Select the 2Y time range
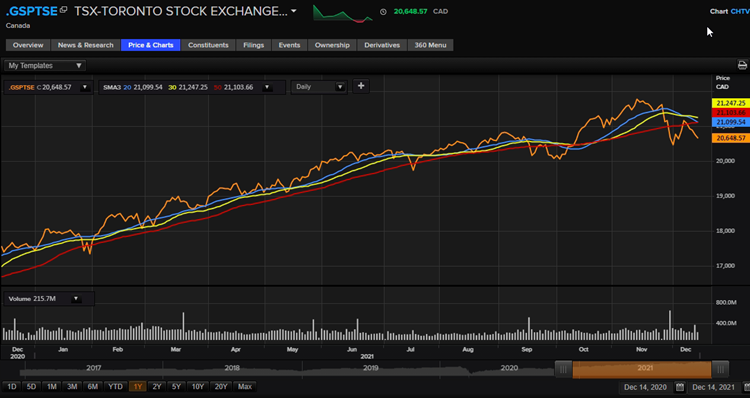750x398 pixels. (x=157, y=387)
